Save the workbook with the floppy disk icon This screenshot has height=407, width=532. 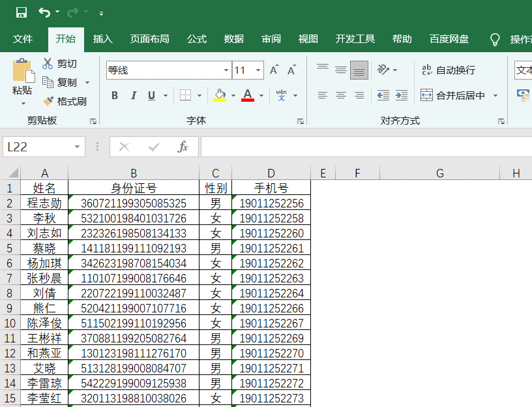22,12
